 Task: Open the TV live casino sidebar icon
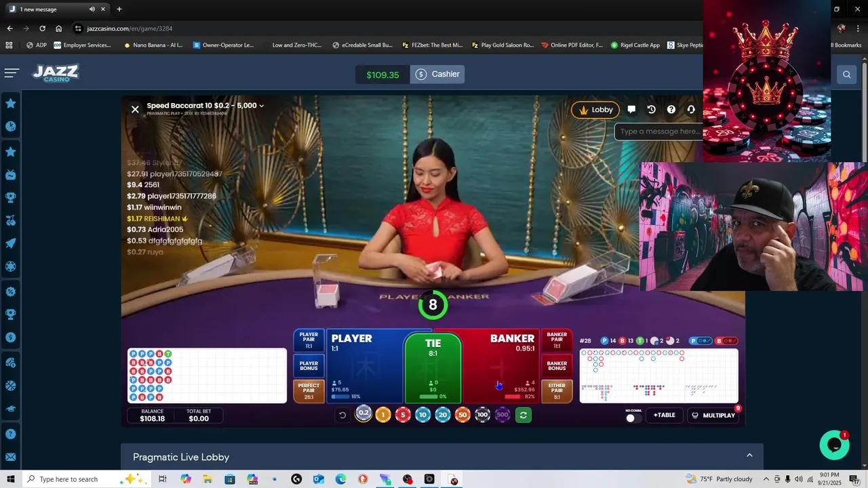11,175
